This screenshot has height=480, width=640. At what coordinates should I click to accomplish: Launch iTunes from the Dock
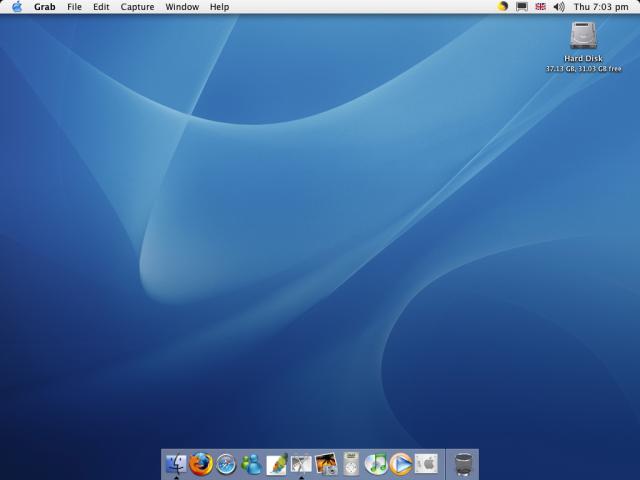(376, 464)
